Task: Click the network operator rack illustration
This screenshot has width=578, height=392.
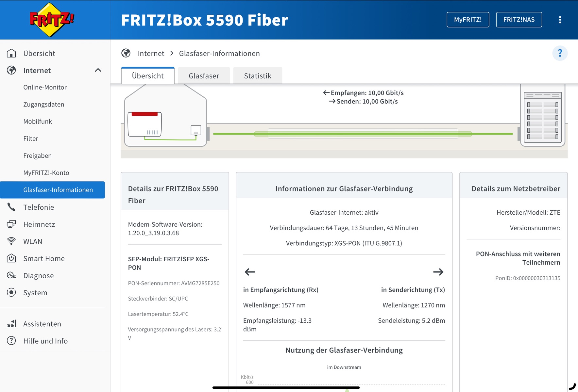Action: (x=543, y=115)
